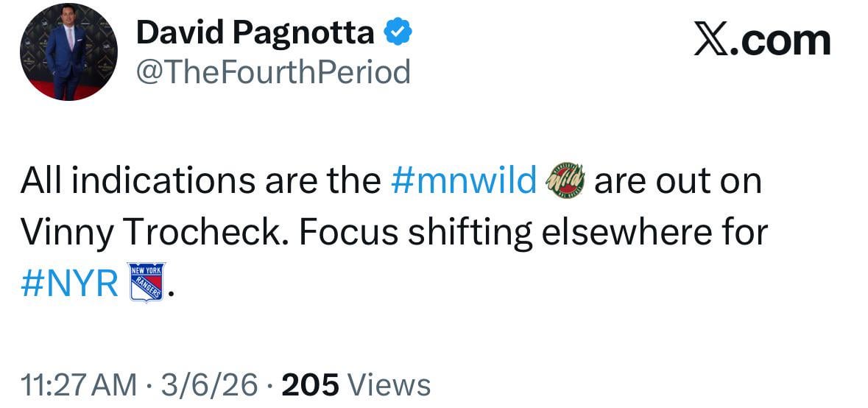Click the period after the Rangers logo
The image size is (868, 408).
coord(172,292)
